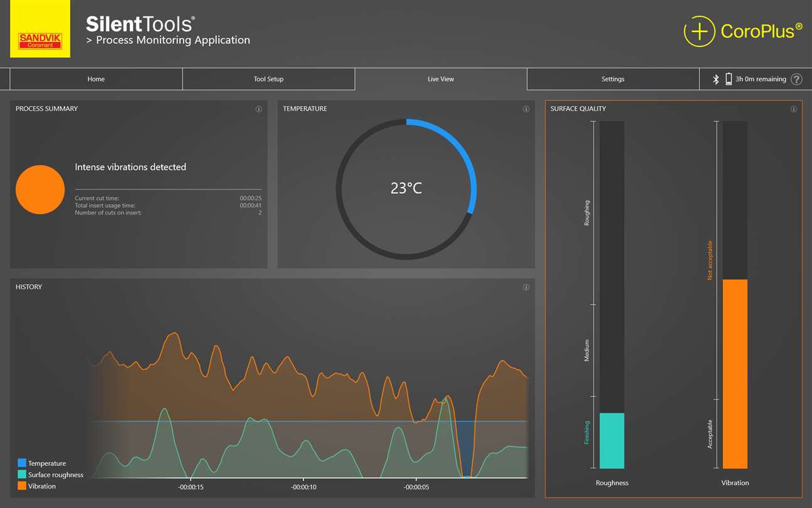812x508 pixels.
Task: Click the orange process status circle
Action: coord(40,189)
